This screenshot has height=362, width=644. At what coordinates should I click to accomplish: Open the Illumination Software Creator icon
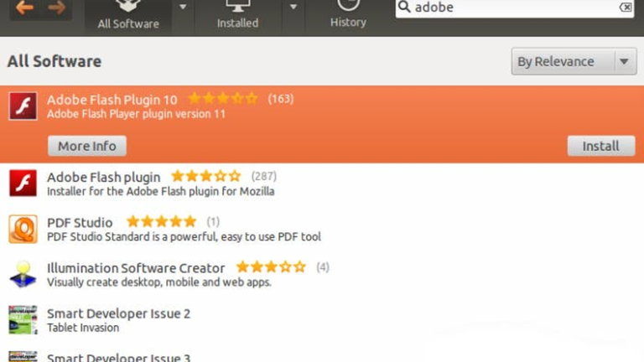coord(23,274)
